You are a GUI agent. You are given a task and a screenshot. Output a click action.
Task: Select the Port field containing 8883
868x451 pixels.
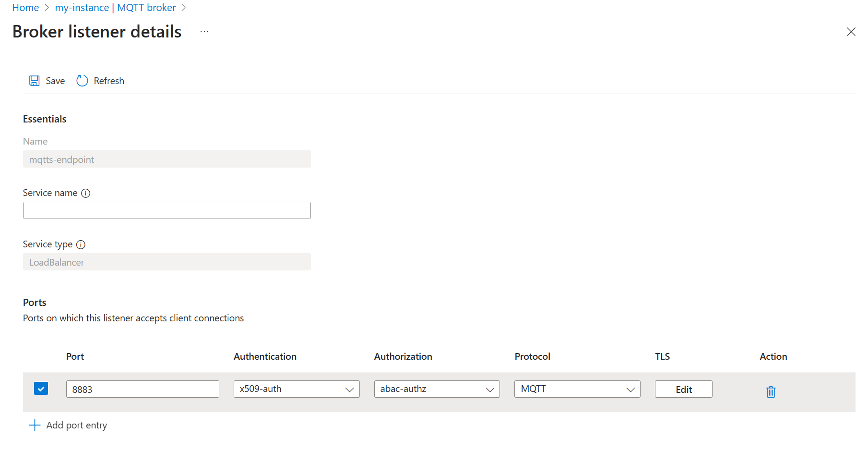[142, 389]
